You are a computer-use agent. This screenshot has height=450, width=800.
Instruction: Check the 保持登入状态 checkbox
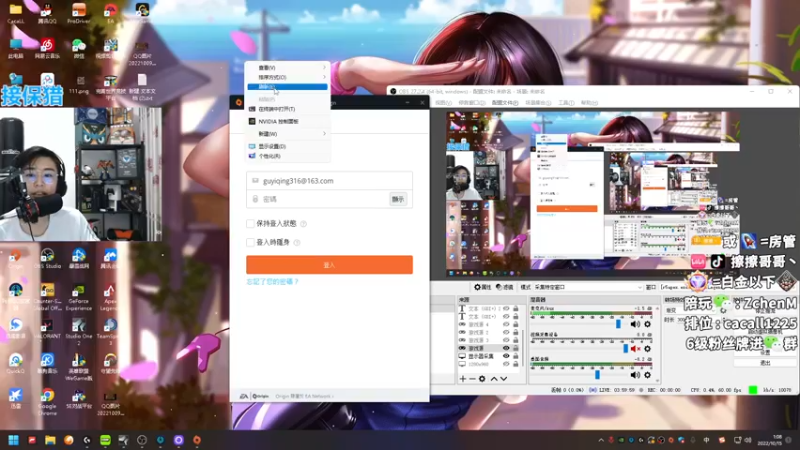click(x=250, y=223)
